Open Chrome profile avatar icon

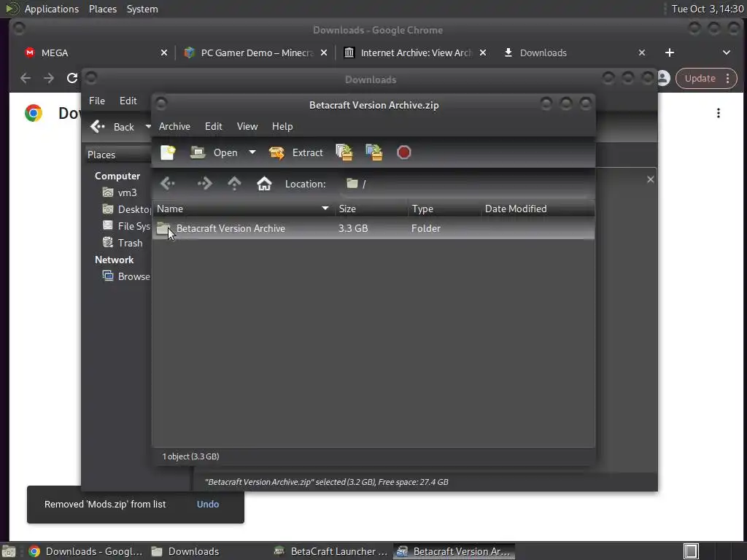663,79
